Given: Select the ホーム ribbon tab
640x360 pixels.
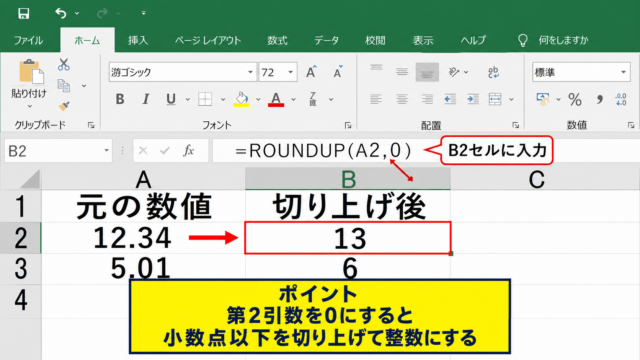Looking at the screenshot, I should click(x=87, y=40).
